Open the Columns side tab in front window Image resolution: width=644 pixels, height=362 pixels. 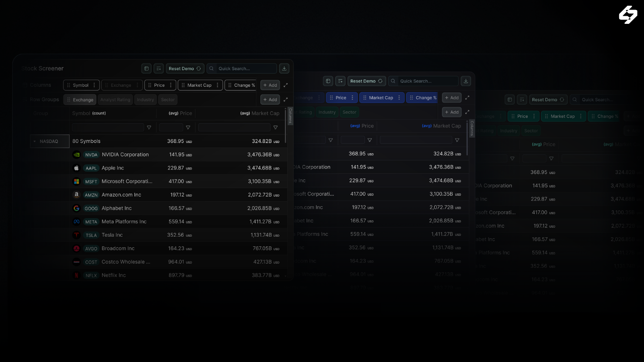pos(290,116)
